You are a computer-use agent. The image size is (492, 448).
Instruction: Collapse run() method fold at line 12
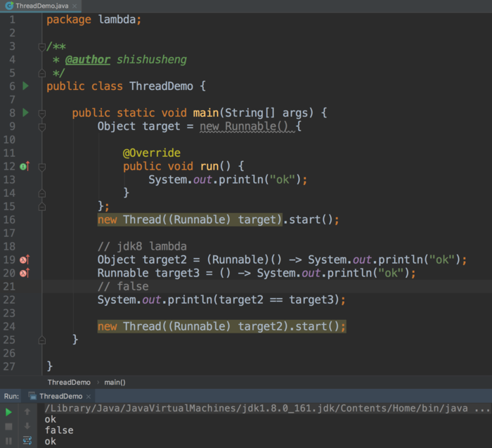41,167
